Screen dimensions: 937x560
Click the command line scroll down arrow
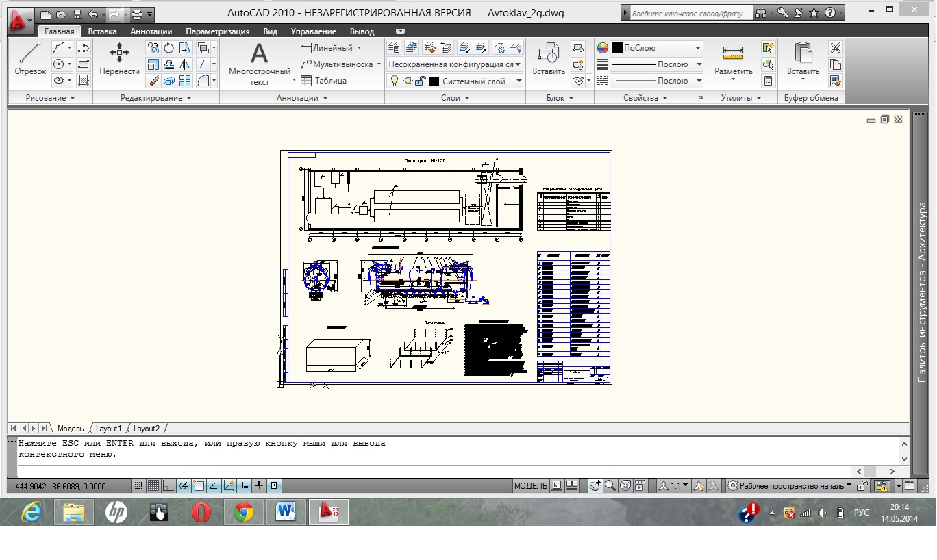(905, 458)
